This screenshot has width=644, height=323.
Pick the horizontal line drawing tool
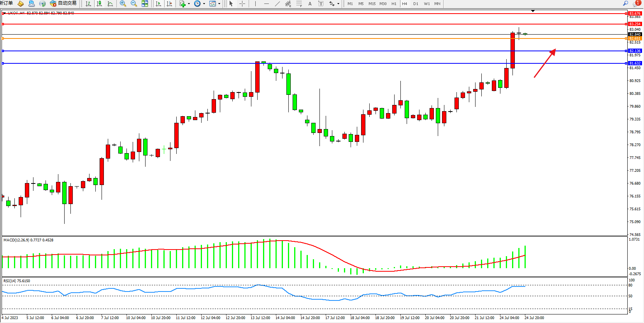[266, 3]
